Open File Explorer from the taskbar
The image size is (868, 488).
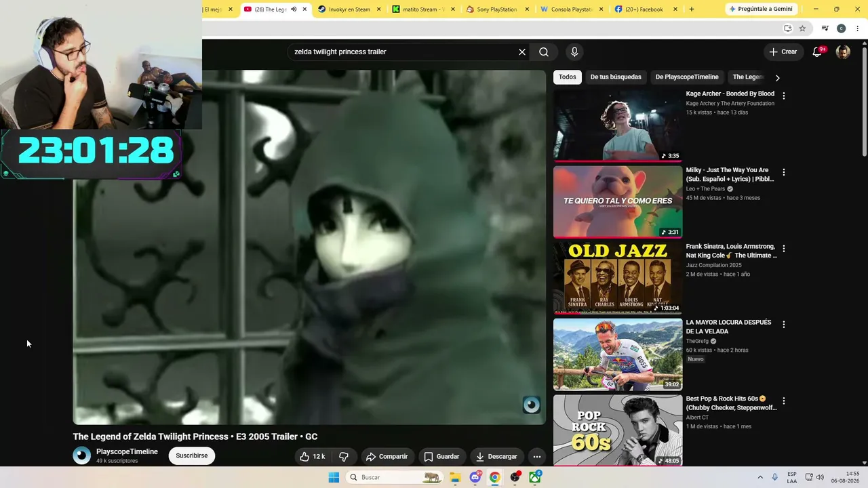point(455,477)
